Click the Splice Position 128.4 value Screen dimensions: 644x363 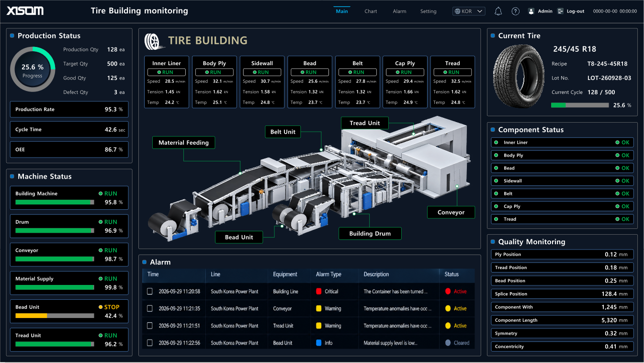[x=609, y=294]
